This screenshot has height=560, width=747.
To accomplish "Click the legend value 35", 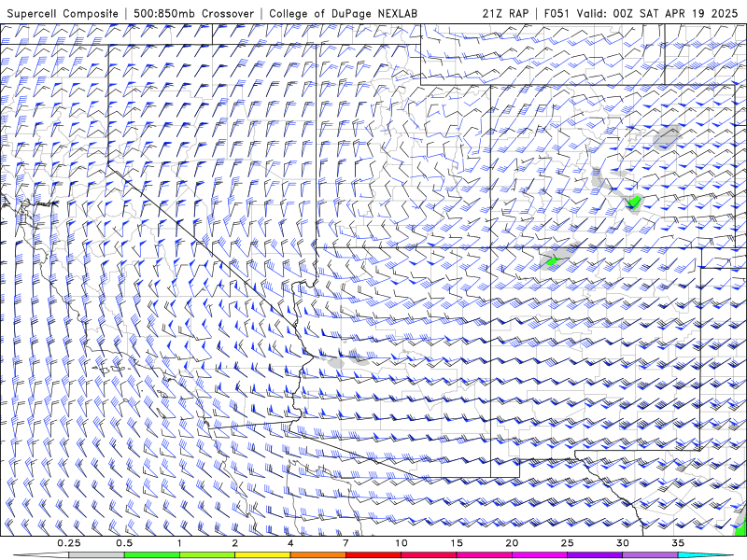I will 678,543.
